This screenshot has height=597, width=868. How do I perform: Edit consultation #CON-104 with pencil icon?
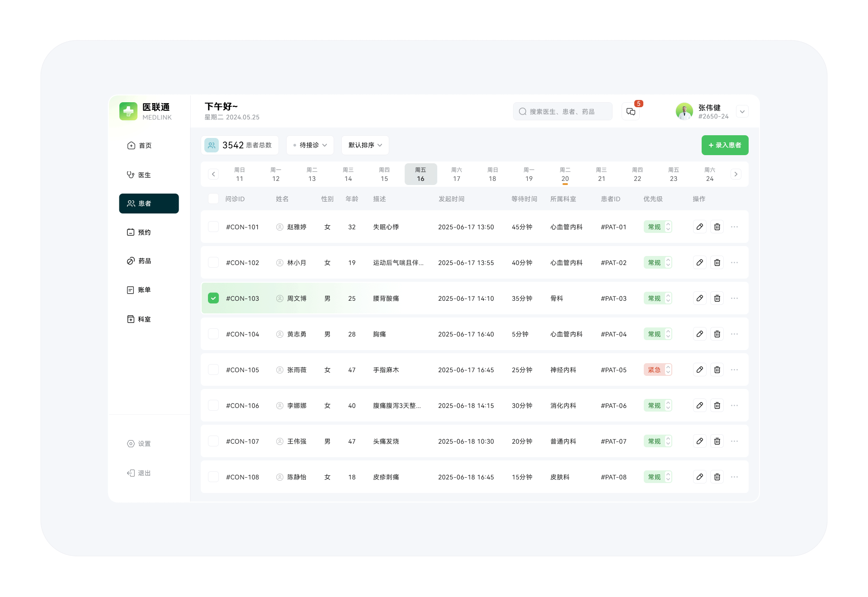(x=699, y=334)
